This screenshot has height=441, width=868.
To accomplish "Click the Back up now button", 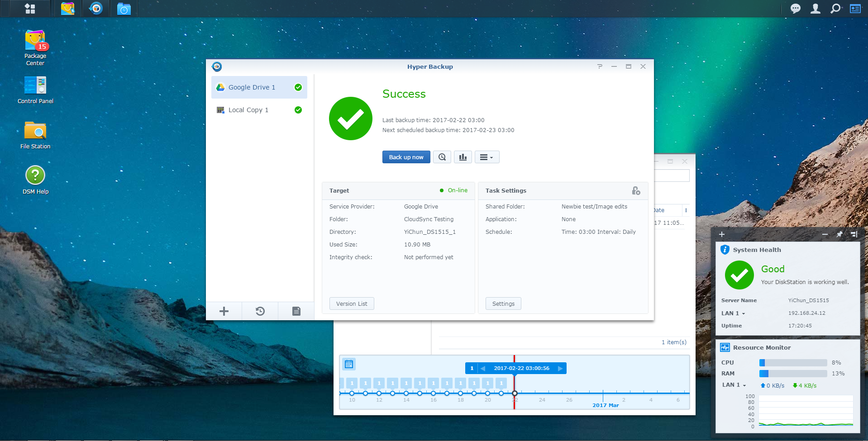I will pyautogui.click(x=406, y=157).
